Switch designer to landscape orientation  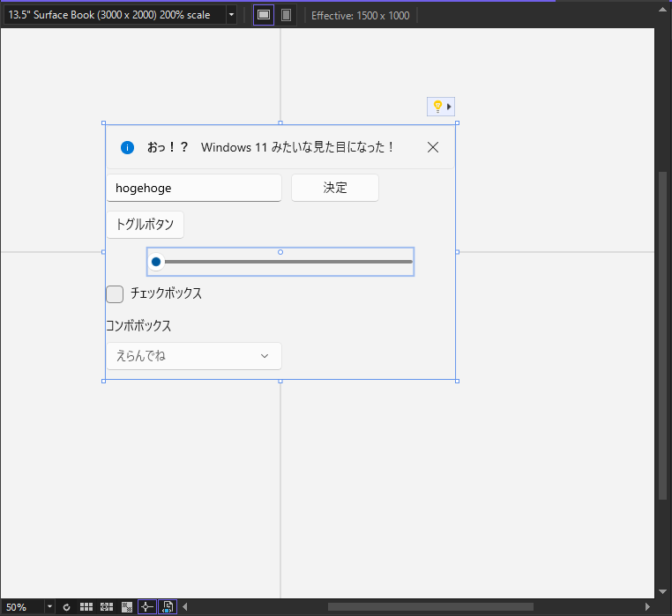click(x=264, y=15)
